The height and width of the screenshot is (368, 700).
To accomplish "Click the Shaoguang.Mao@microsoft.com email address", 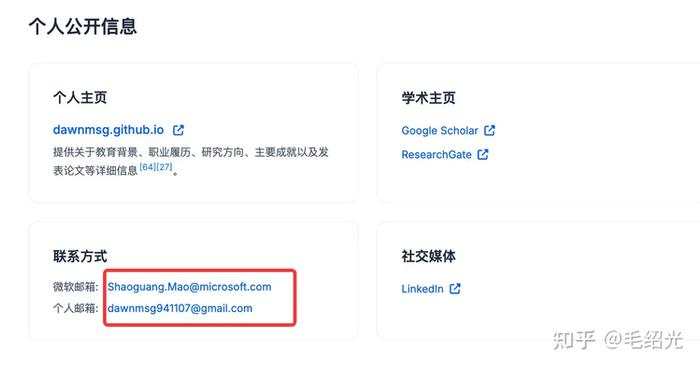I will point(189,287).
